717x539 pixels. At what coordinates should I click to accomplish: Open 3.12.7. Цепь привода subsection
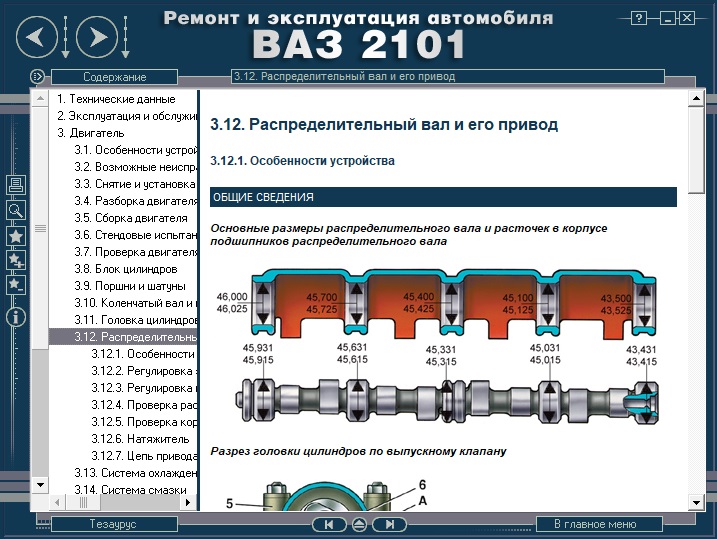pyautogui.click(x=144, y=456)
